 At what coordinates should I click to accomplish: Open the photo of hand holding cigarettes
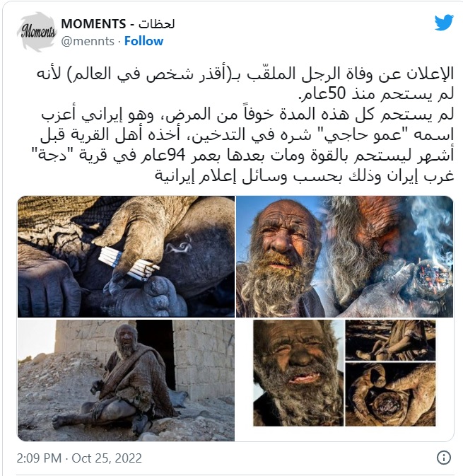click(126, 257)
